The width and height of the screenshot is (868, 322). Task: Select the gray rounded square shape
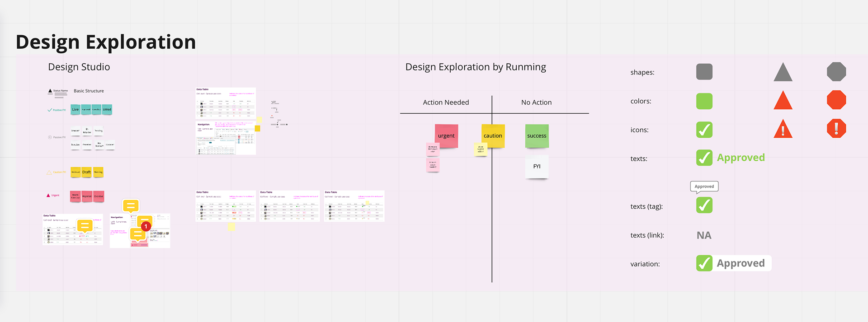click(x=704, y=72)
